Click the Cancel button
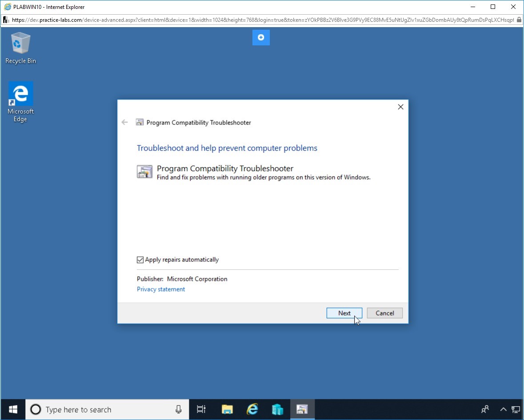The image size is (524, 420). click(384, 313)
